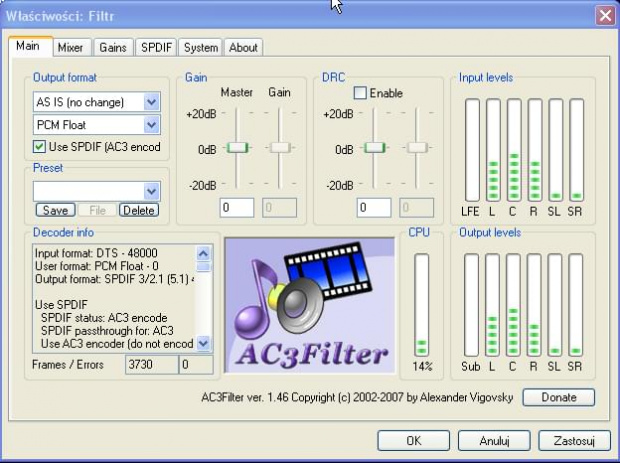Open the Preset dropdown list
620x463 pixels.
(151, 191)
